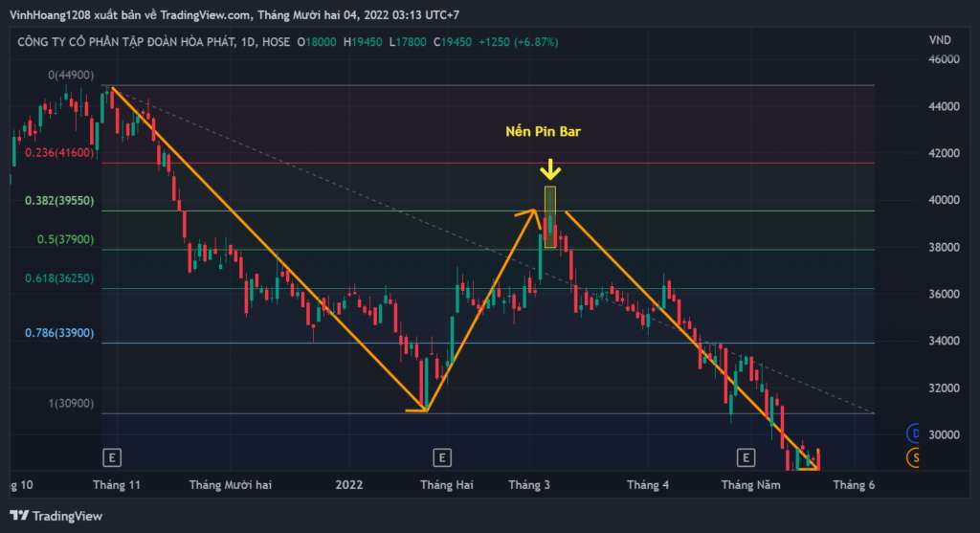Click the blue D dividend marker
980x533 pixels.
click(x=914, y=433)
